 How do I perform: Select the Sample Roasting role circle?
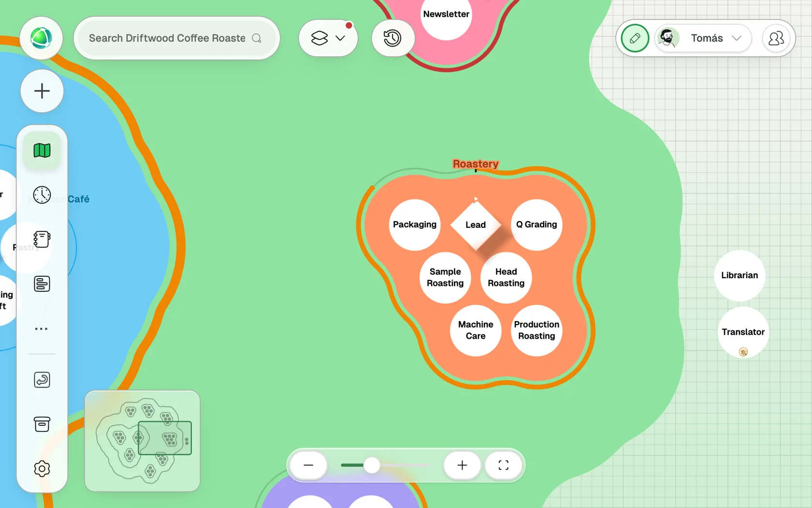point(445,278)
